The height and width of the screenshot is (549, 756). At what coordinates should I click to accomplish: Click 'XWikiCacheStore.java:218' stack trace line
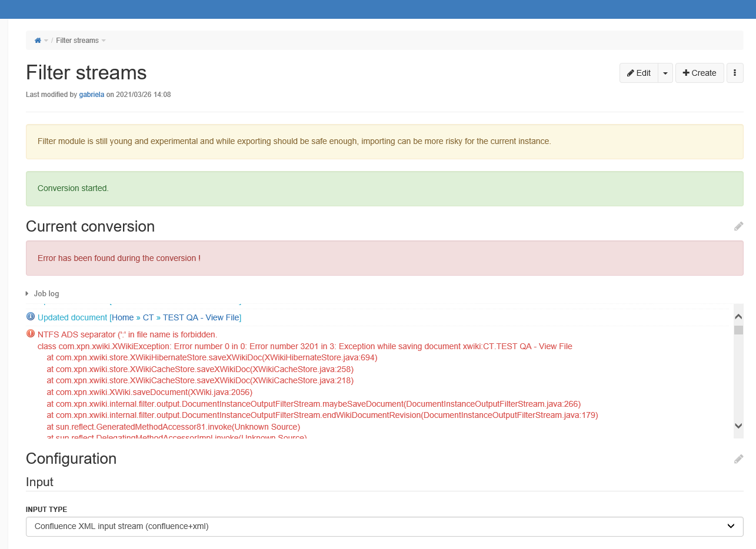click(x=200, y=380)
